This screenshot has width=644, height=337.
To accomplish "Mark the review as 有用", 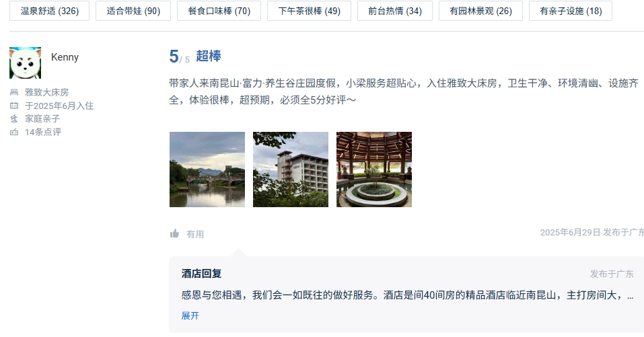I will click(195, 234).
